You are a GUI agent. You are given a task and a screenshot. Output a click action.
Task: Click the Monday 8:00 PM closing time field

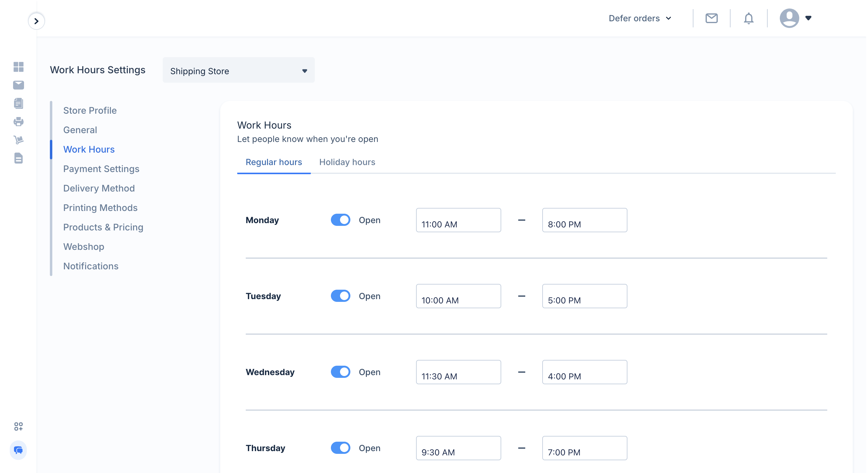pyautogui.click(x=585, y=220)
